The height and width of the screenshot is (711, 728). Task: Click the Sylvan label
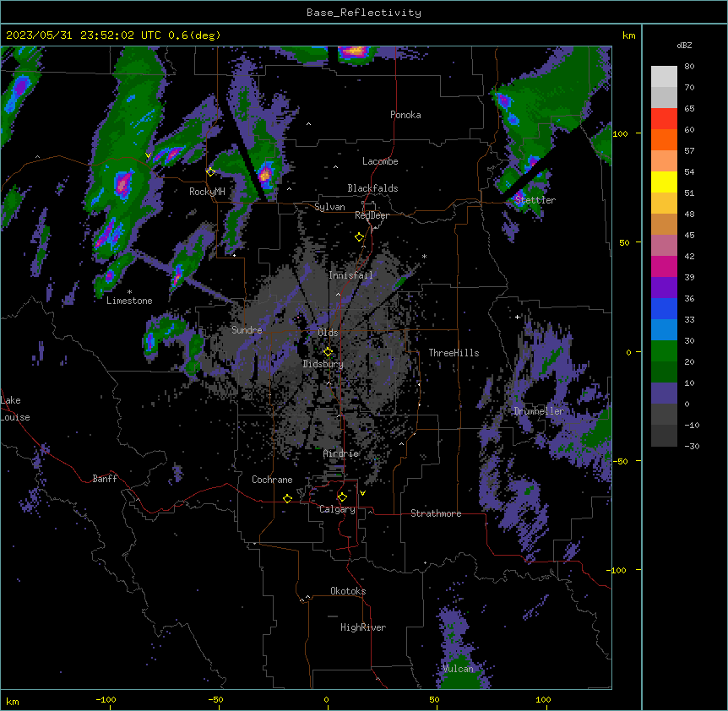(x=329, y=207)
